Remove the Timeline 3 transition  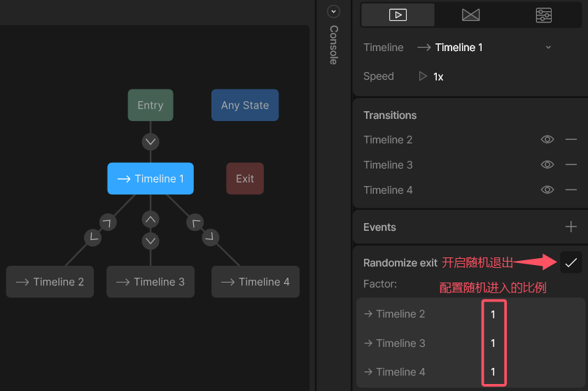(570, 164)
